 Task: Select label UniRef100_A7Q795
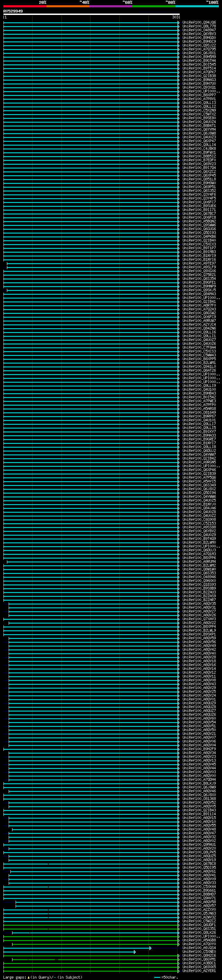click(x=199, y=49)
